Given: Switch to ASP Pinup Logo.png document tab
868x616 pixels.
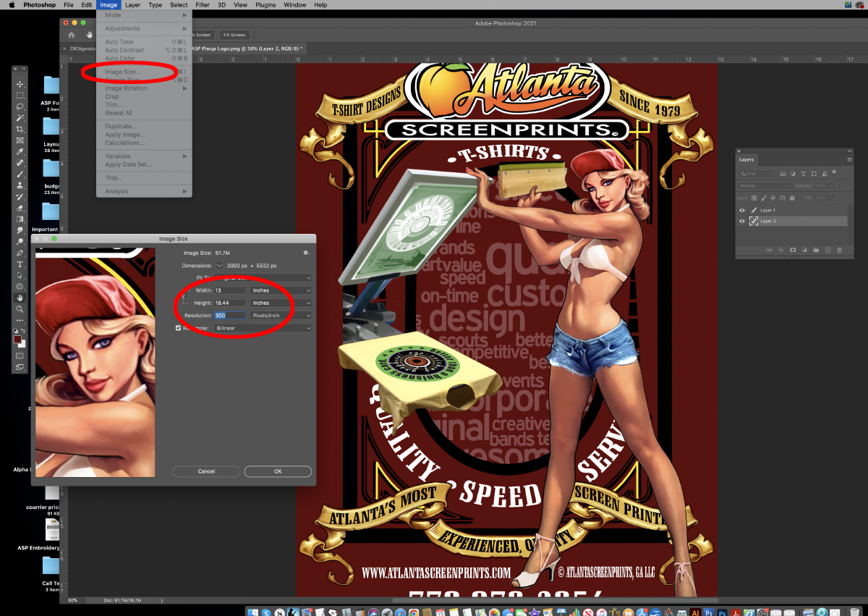Looking at the screenshot, I should pyautogui.click(x=249, y=48).
